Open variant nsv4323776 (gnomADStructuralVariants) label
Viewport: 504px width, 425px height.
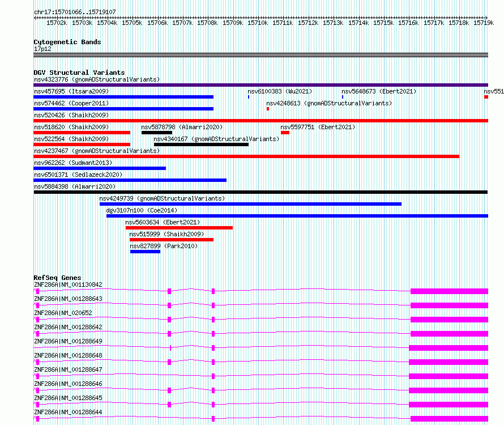(97, 79)
